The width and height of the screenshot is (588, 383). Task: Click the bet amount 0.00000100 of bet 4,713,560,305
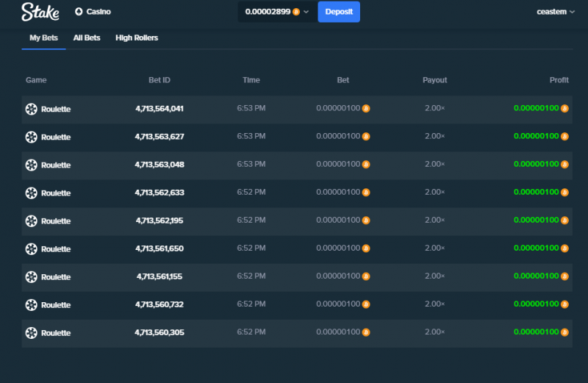[338, 332]
